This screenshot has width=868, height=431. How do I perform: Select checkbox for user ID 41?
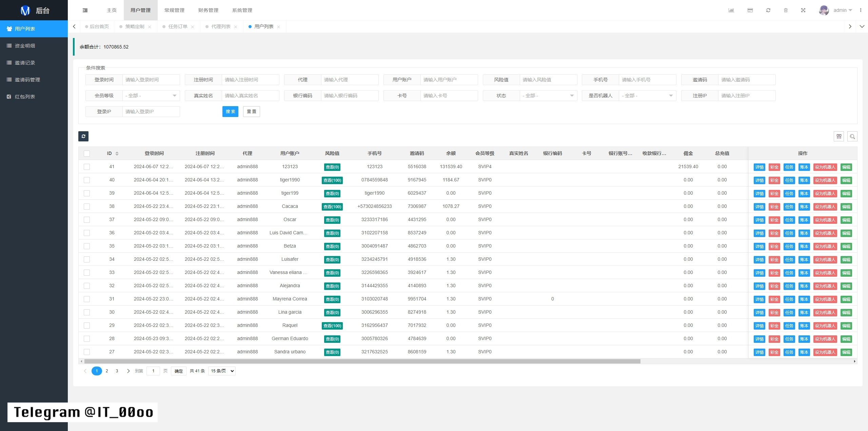87,167
